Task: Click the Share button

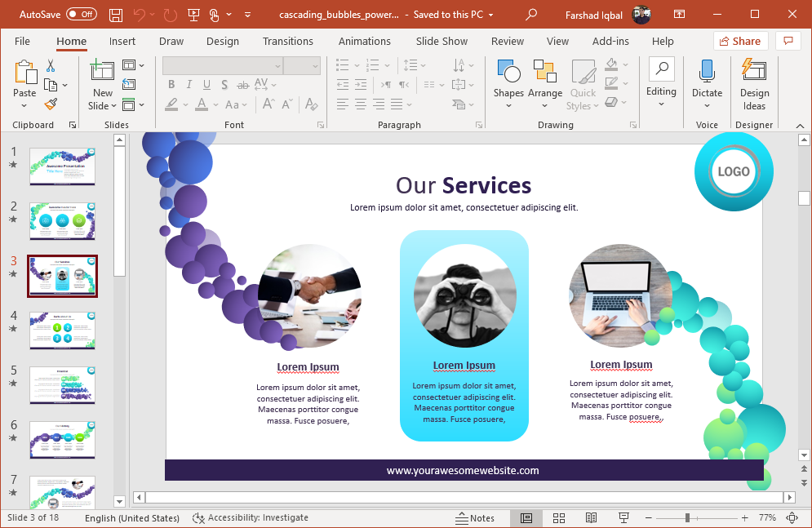Action: (740, 40)
